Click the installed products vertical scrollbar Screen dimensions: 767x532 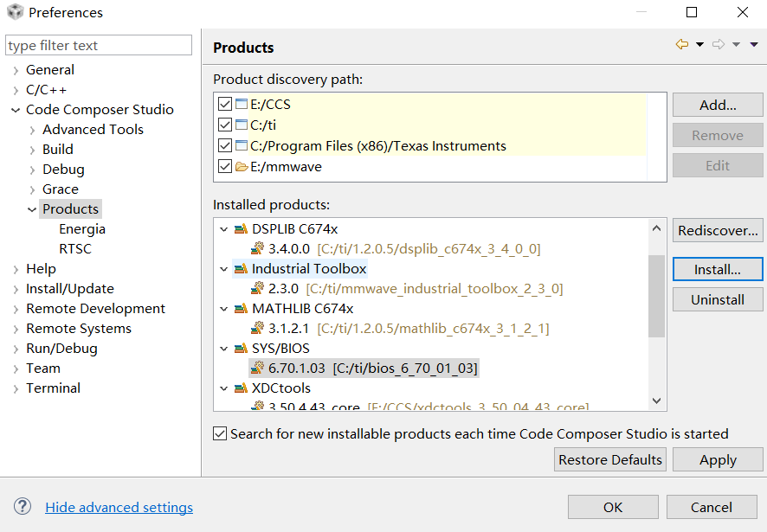[x=656, y=296]
